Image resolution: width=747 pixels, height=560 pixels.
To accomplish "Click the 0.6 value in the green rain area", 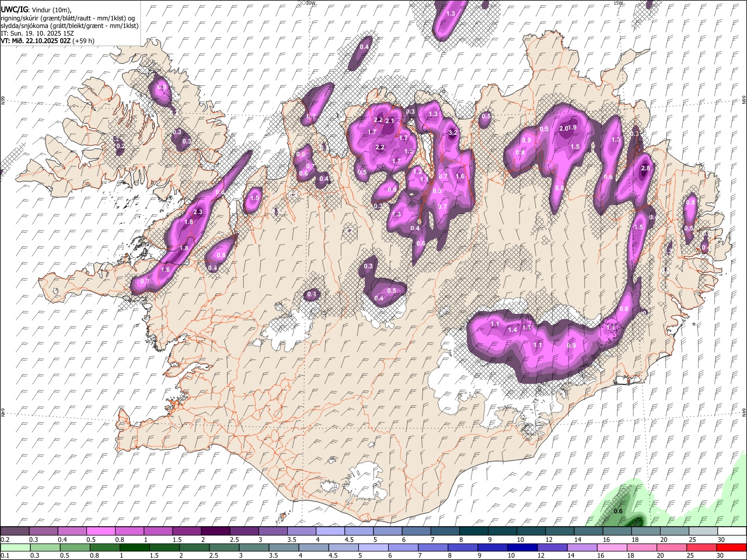I will 619,512.
